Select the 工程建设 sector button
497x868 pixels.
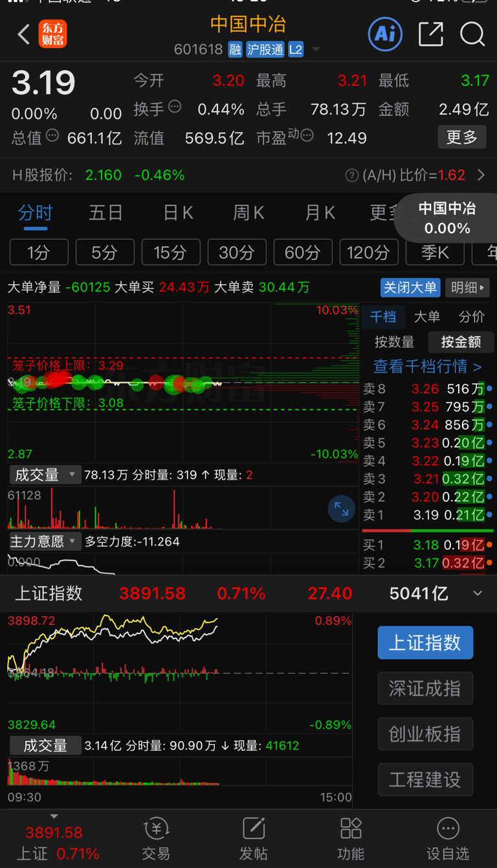(425, 779)
